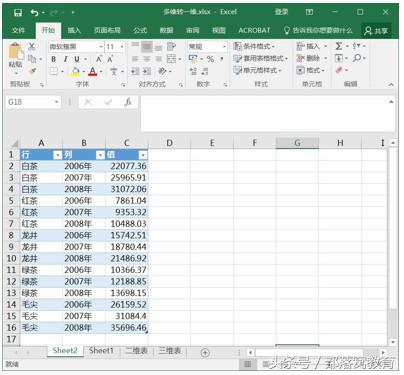
Task: Select all cells with corner triangle
Action: pyautogui.click(x=14, y=144)
